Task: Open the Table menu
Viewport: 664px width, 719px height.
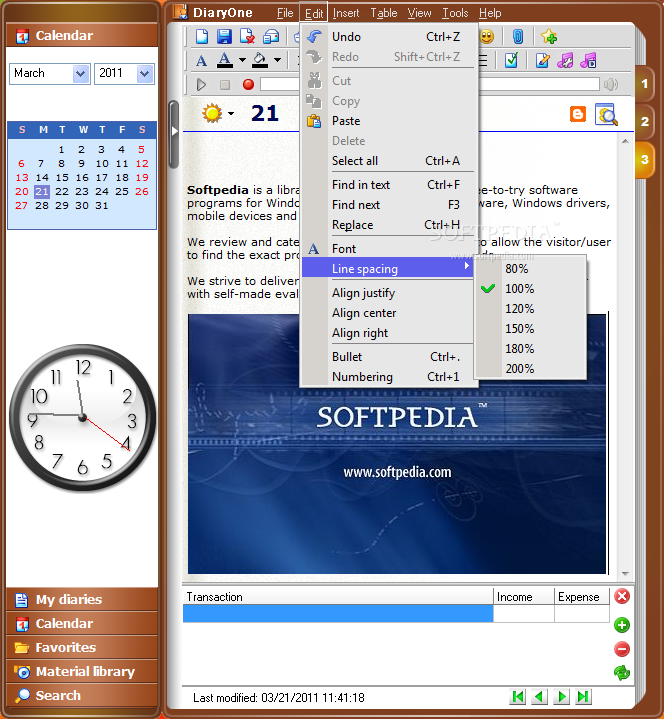Action: (384, 13)
